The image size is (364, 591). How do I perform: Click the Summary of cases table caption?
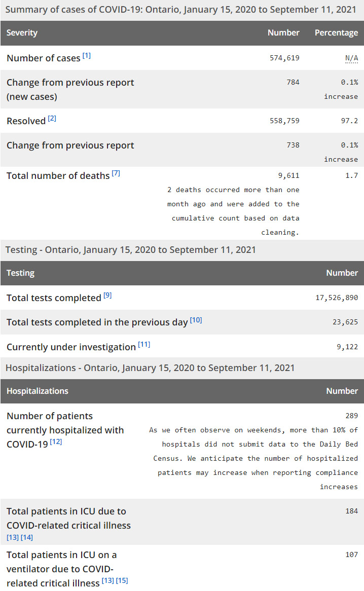click(x=156, y=10)
